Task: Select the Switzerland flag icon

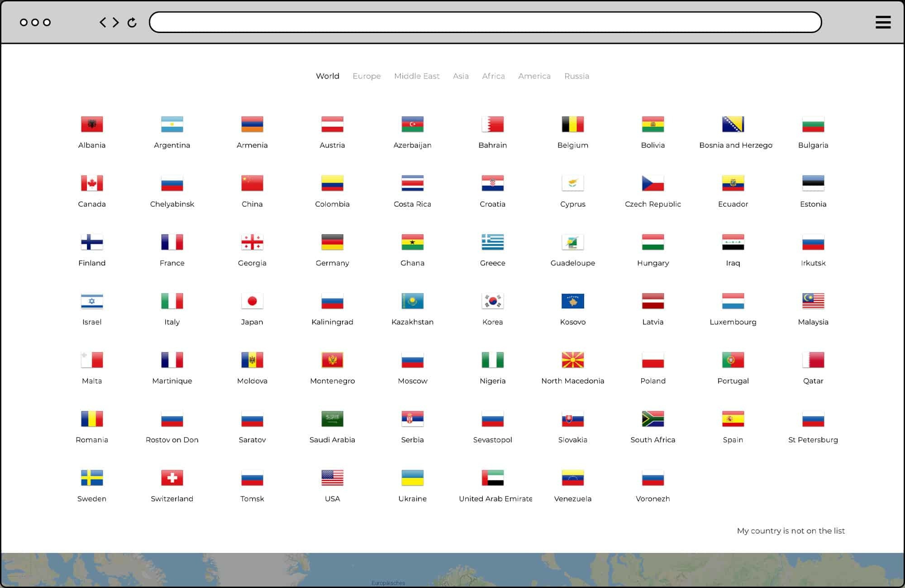Action: 172,478
